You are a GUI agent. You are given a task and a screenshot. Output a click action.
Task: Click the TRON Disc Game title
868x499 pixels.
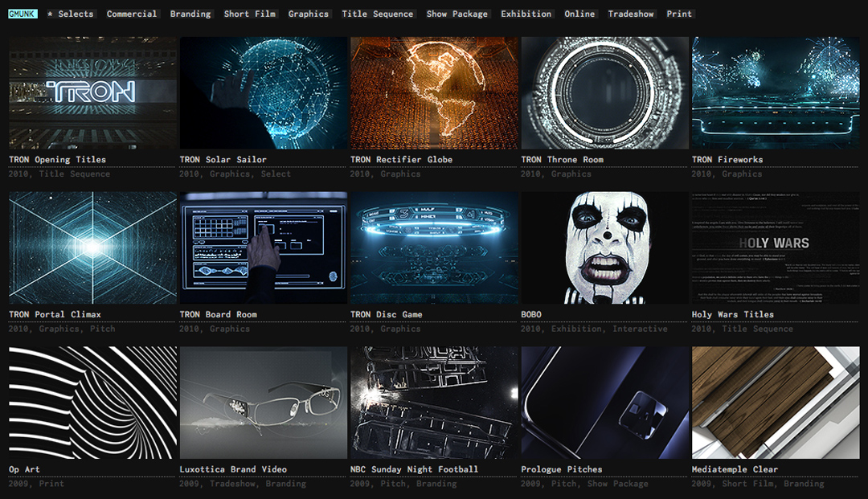click(x=386, y=315)
